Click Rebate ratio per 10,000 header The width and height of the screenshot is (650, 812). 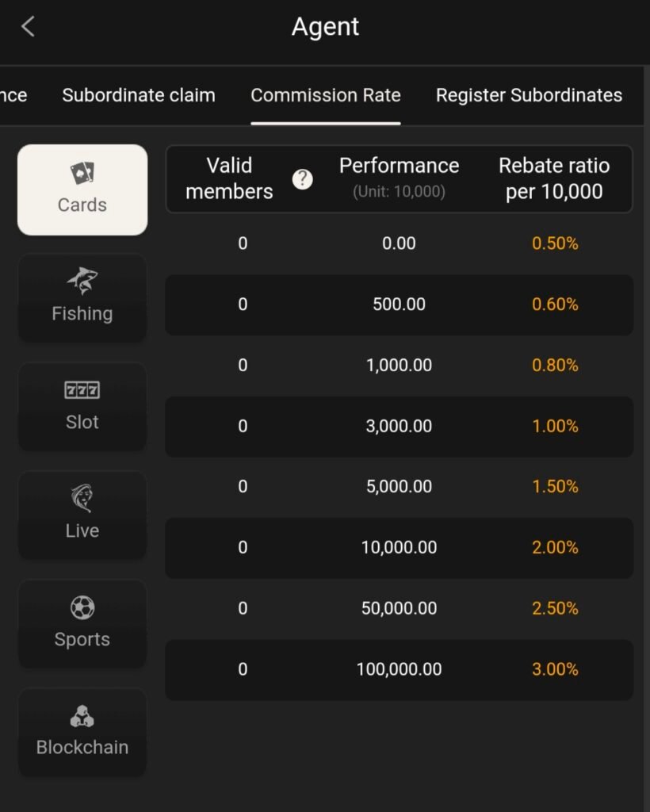(x=554, y=178)
